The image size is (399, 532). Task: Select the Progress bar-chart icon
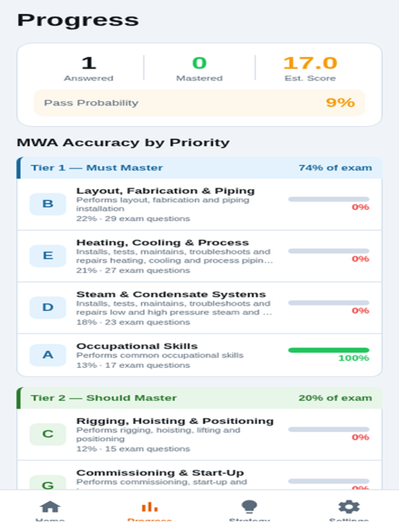coord(150,507)
